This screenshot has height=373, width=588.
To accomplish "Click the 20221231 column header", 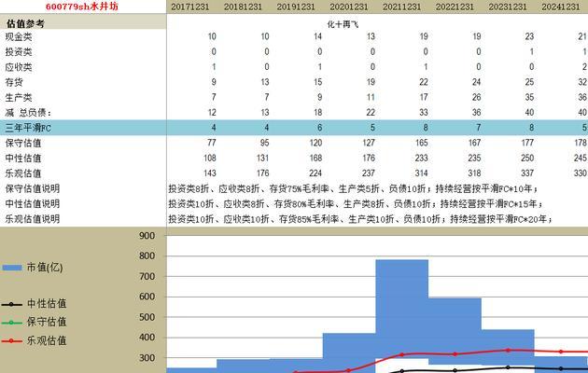I will [455, 7].
